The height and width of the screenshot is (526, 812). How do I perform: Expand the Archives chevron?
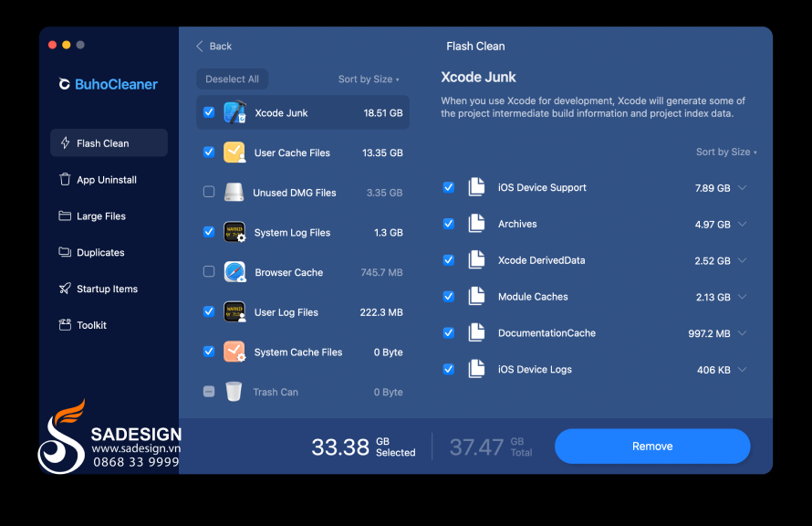pyautogui.click(x=742, y=224)
